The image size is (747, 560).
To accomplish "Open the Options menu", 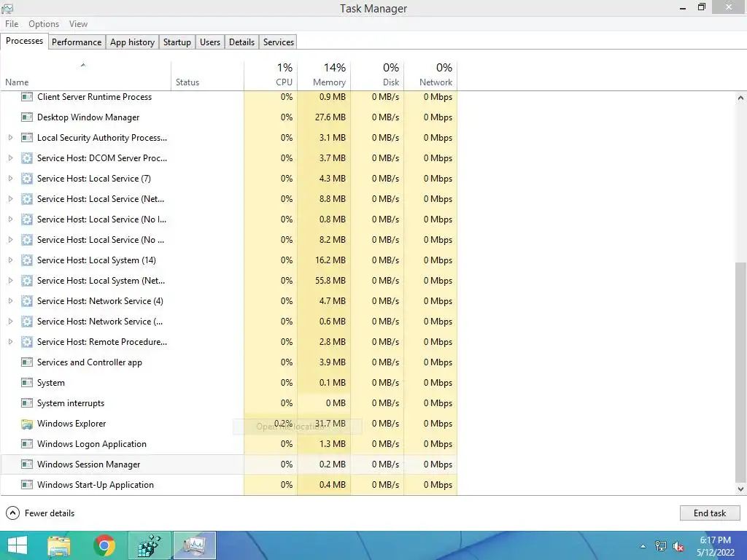I will point(44,24).
